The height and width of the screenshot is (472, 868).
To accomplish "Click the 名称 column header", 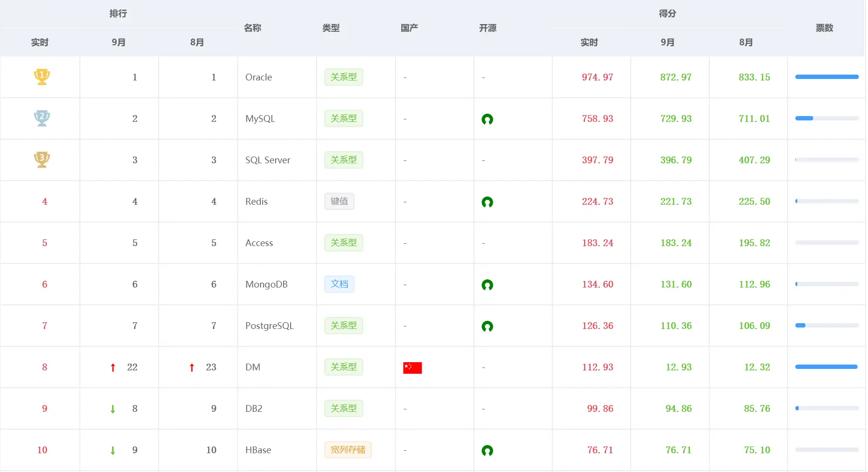I will click(253, 28).
